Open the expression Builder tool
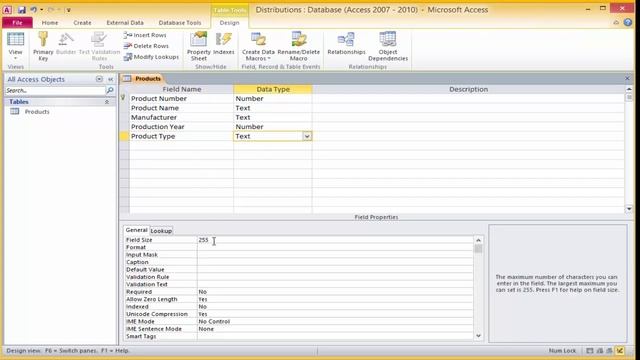640x360 pixels. 66,44
